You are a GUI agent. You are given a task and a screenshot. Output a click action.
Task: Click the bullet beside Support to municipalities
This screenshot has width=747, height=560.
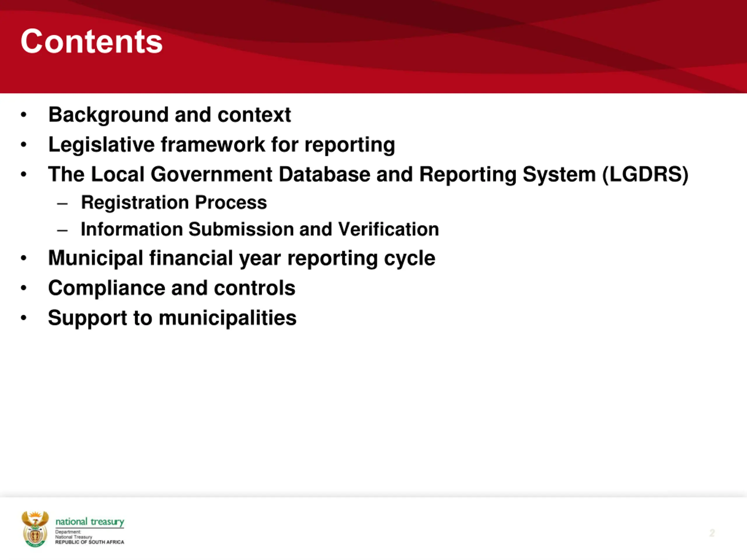point(23,318)
